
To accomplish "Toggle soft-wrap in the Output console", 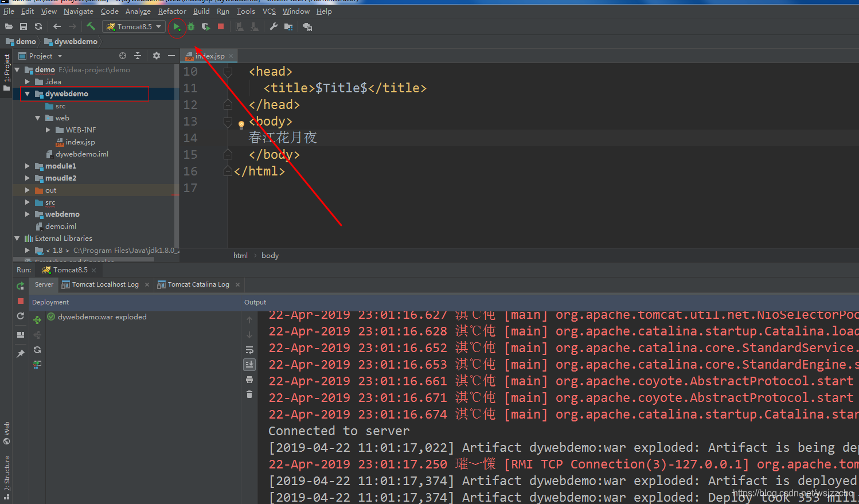I will pyautogui.click(x=249, y=350).
